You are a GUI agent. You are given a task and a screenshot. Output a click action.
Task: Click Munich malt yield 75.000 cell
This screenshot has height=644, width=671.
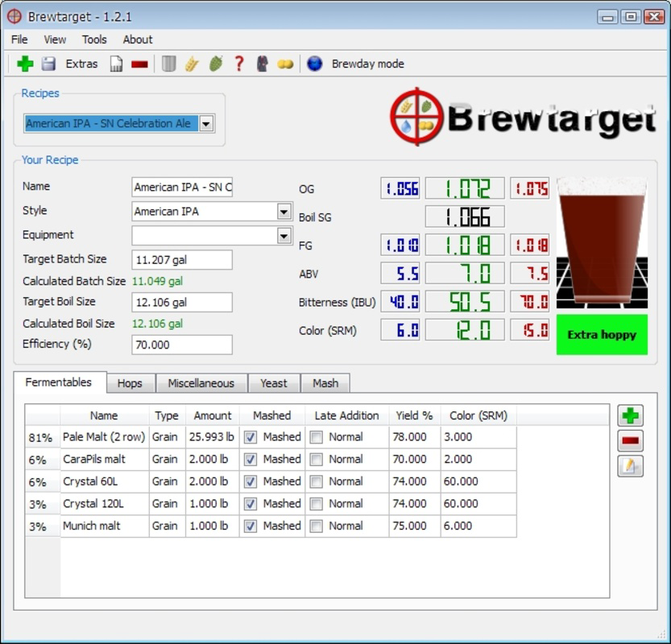[x=415, y=526]
